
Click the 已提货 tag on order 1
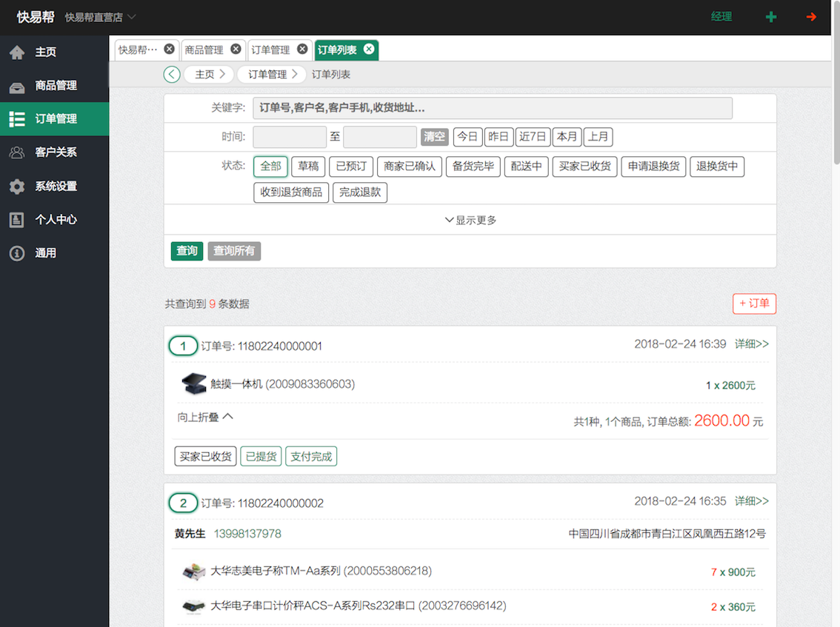pyautogui.click(x=261, y=456)
